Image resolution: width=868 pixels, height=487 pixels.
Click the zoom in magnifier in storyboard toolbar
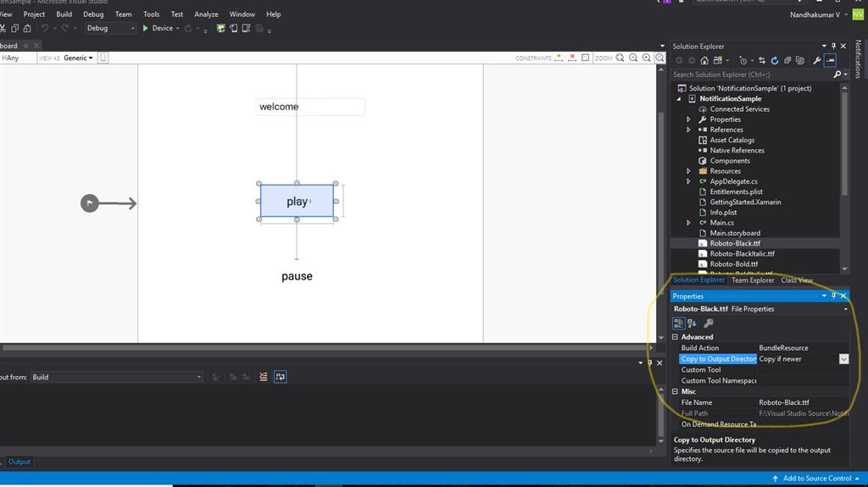pyautogui.click(x=646, y=58)
